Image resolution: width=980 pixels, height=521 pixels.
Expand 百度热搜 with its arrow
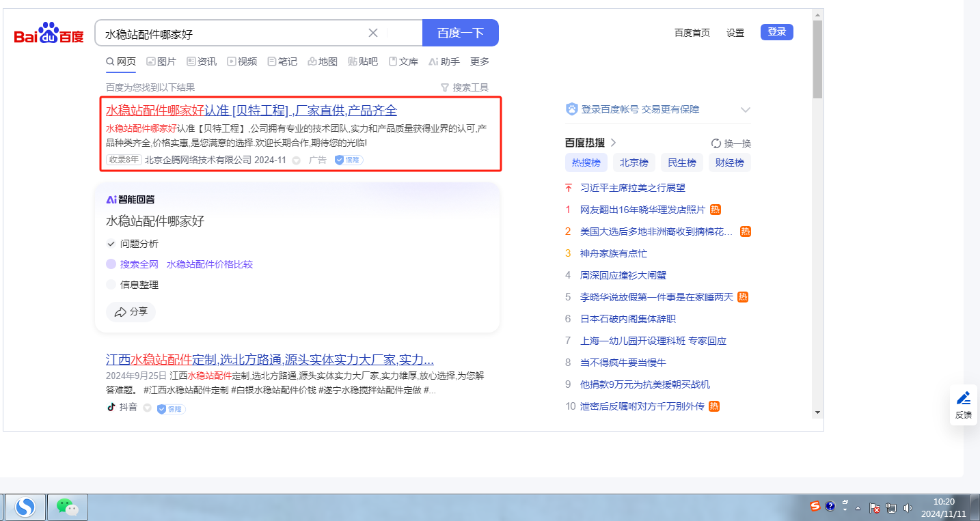tap(614, 143)
